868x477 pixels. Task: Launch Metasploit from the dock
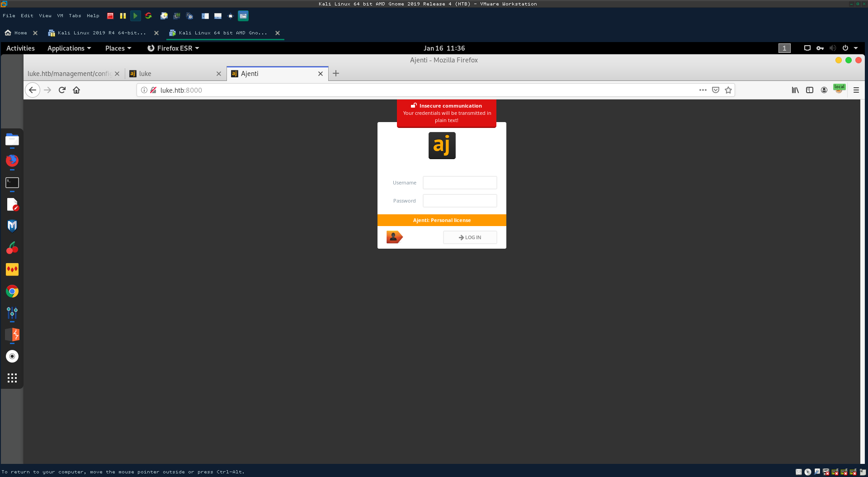pyautogui.click(x=12, y=226)
